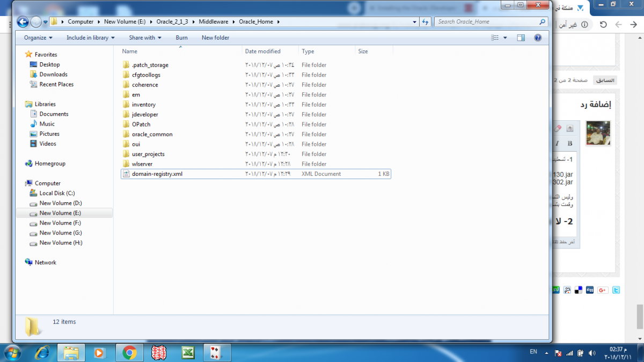Click the address bar refresh icon
Viewport: 644px width, 362px height.
426,22
